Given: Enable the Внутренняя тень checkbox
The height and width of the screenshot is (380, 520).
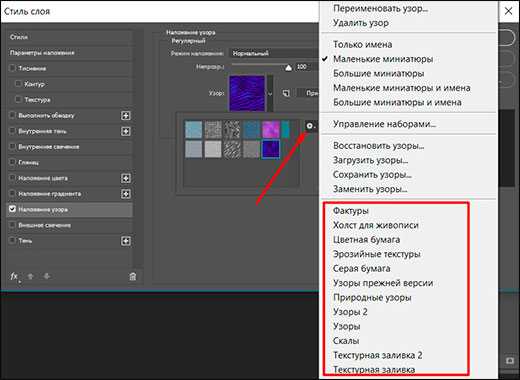Looking at the screenshot, I should tap(13, 131).
